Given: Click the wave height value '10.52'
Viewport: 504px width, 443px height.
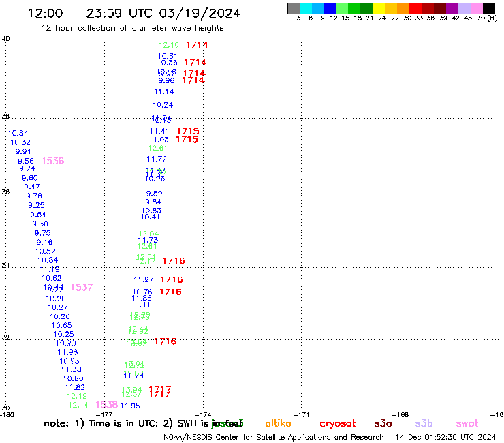Looking at the screenshot, I should 46,251.
